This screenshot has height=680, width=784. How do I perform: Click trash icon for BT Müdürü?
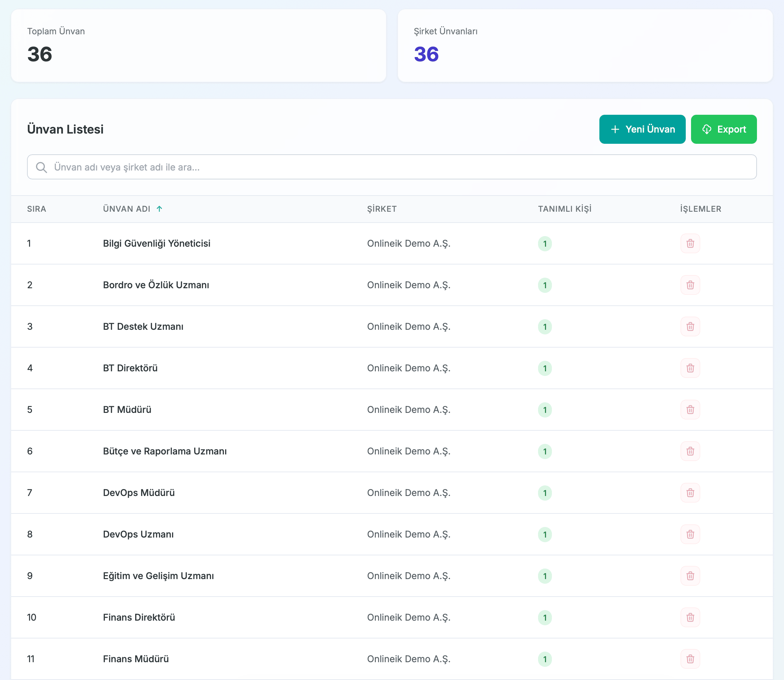click(x=690, y=410)
